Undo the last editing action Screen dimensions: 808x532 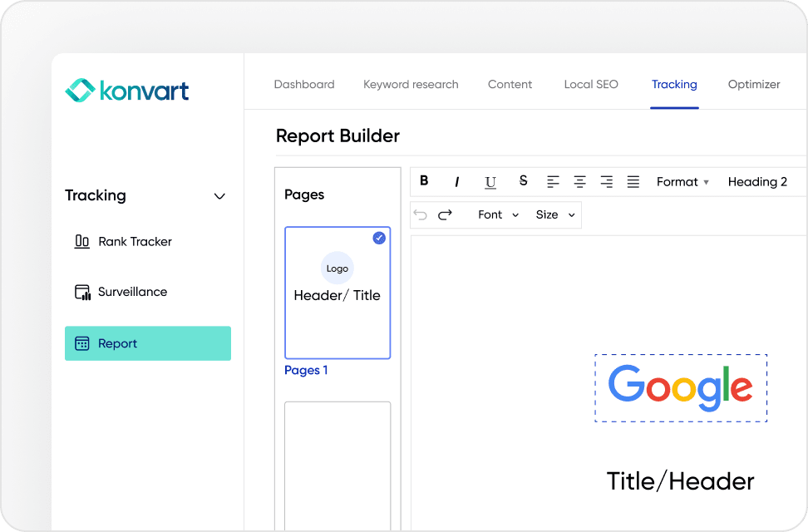[420, 214]
